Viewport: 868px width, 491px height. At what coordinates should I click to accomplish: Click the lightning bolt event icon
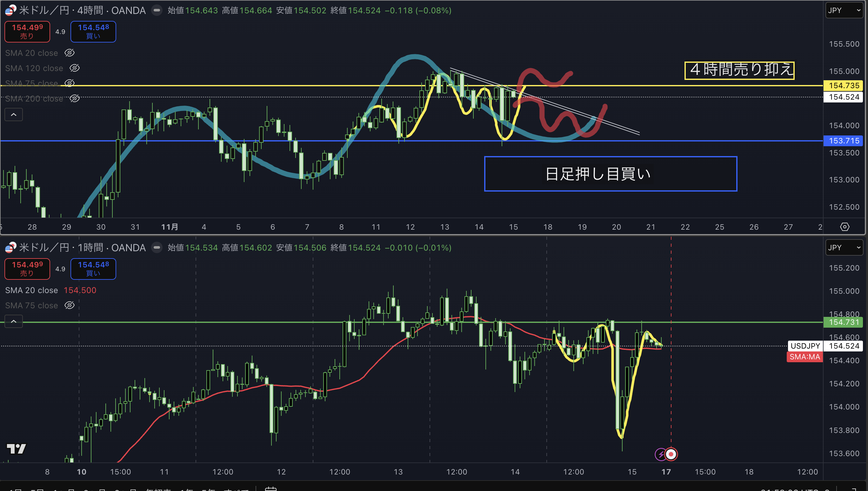coord(660,454)
